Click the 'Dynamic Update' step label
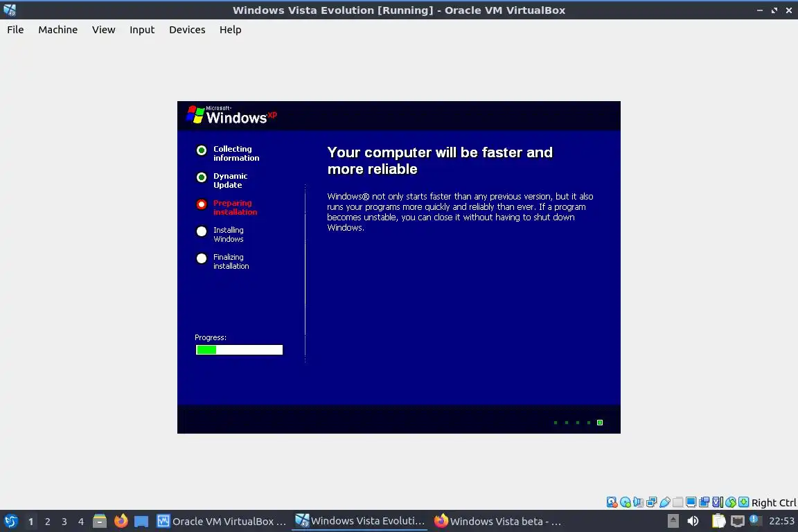Image resolution: width=798 pixels, height=532 pixels. 230,180
